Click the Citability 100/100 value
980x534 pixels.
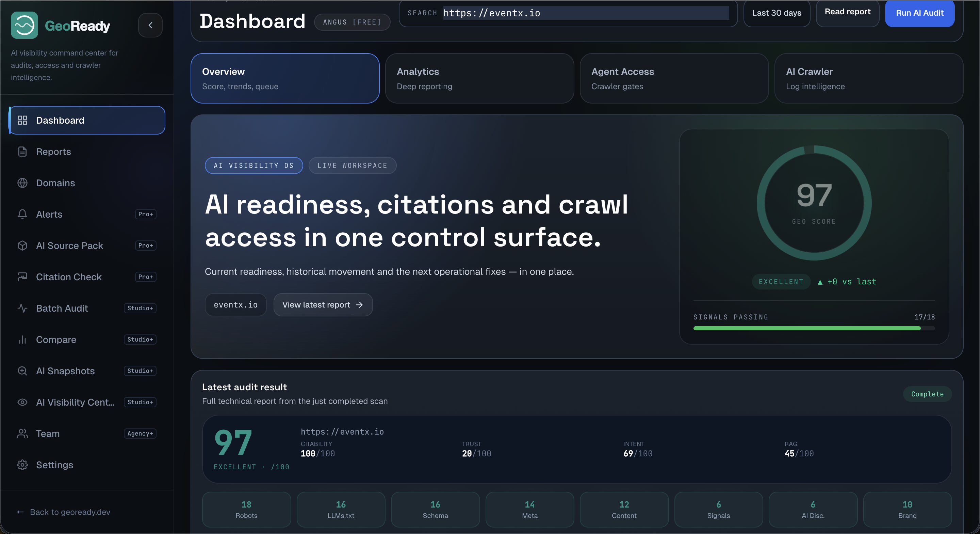pos(318,453)
